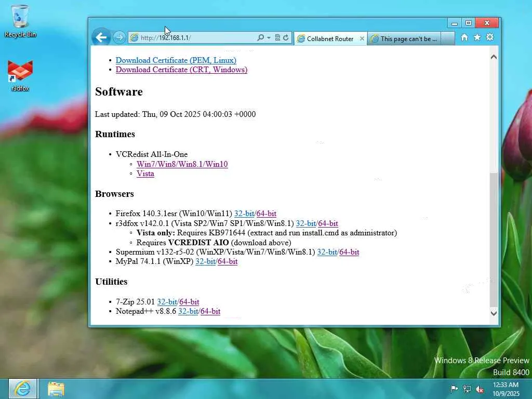Minimize the Internet Explorer window

pyautogui.click(x=455, y=23)
